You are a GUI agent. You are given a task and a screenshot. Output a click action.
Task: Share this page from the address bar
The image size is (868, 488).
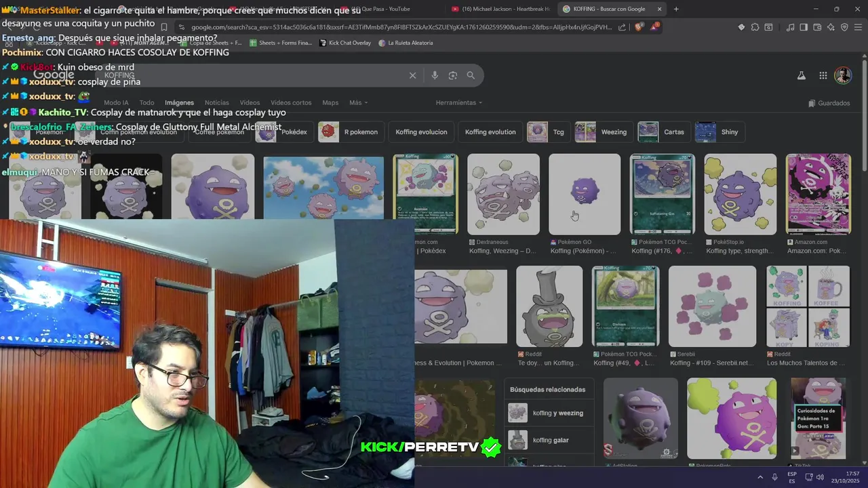click(622, 27)
